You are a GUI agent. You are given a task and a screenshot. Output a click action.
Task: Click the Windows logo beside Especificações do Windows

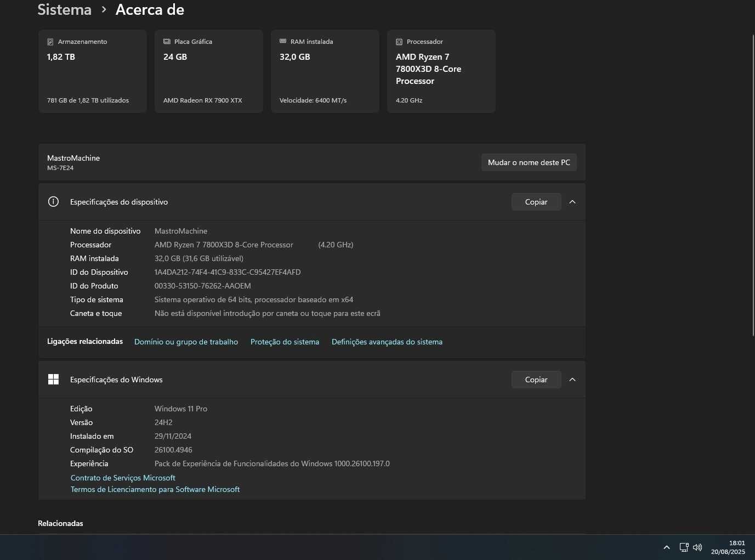click(53, 380)
